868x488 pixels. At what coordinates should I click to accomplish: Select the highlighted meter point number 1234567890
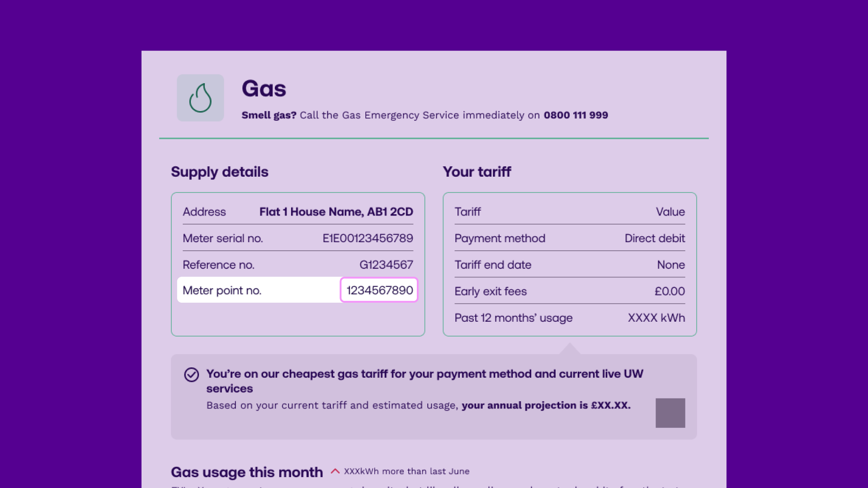click(379, 290)
